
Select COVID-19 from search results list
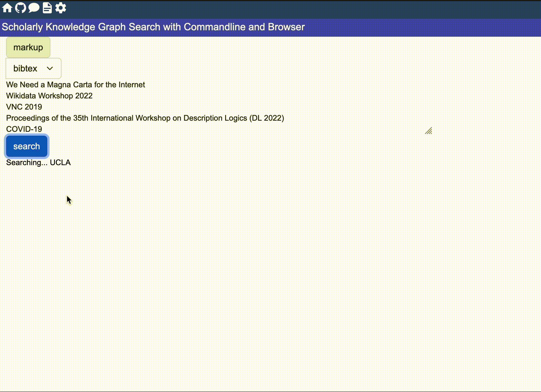tap(24, 129)
